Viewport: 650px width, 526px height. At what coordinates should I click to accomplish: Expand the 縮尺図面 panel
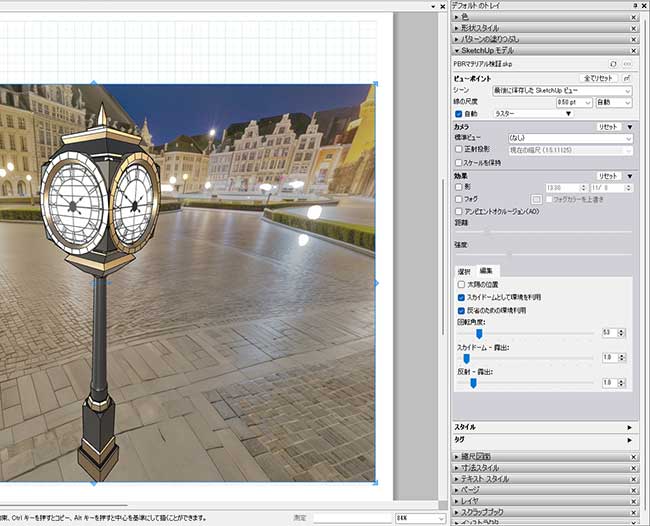[456, 457]
